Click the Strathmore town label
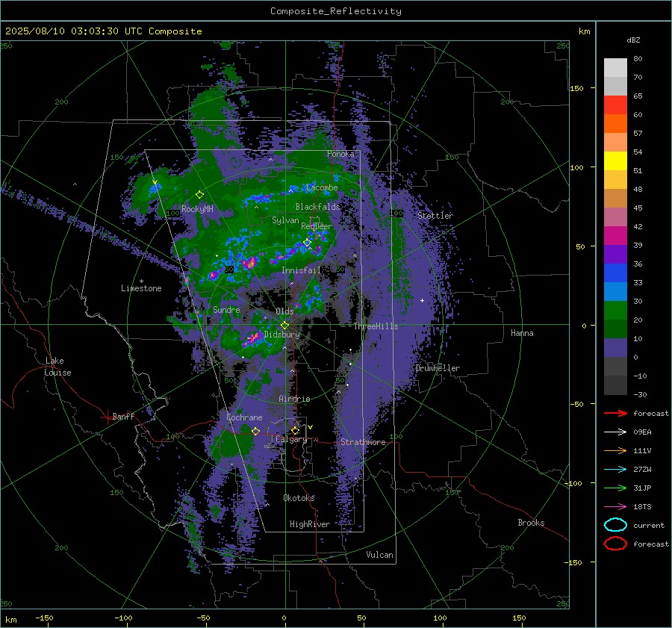This screenshot has height=628, width=672. 363,442
